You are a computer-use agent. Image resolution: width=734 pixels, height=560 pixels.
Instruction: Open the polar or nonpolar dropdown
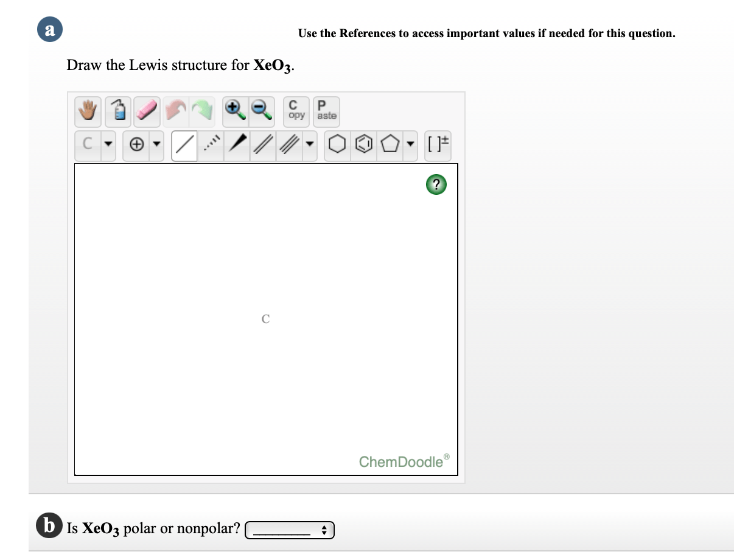point(291,530)
